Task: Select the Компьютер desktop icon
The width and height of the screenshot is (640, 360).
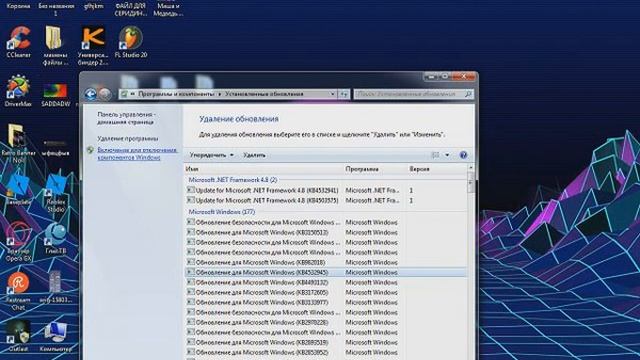Action: tap(56, 336)
